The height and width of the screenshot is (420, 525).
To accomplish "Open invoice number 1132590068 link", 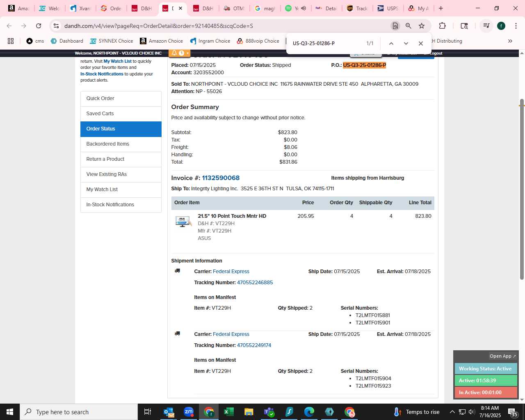I will (221, 178).
